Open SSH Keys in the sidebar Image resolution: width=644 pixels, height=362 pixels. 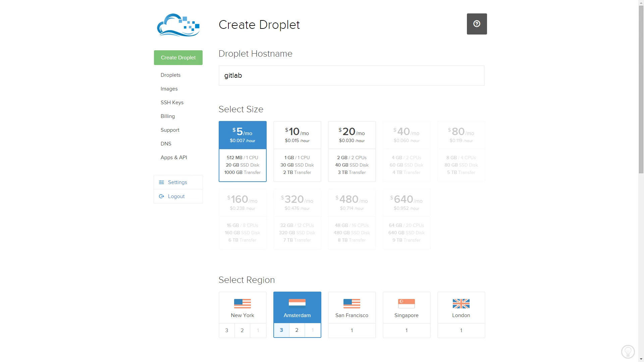(x=172, y=103)
